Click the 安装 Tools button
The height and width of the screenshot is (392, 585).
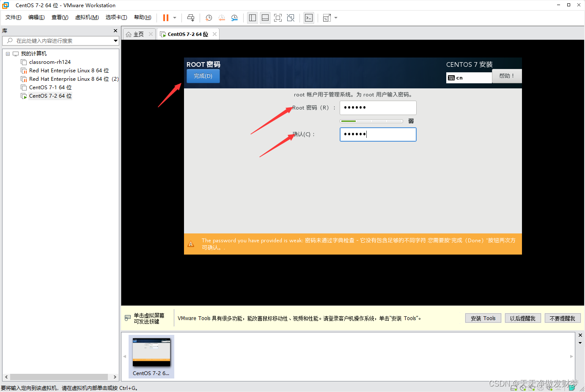483,318
